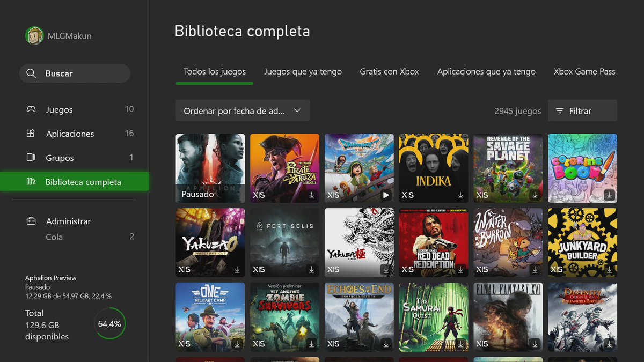Click the 2945 juegos count
The image size is (644, 362).
pyautogui.click(x=517, y=111)
